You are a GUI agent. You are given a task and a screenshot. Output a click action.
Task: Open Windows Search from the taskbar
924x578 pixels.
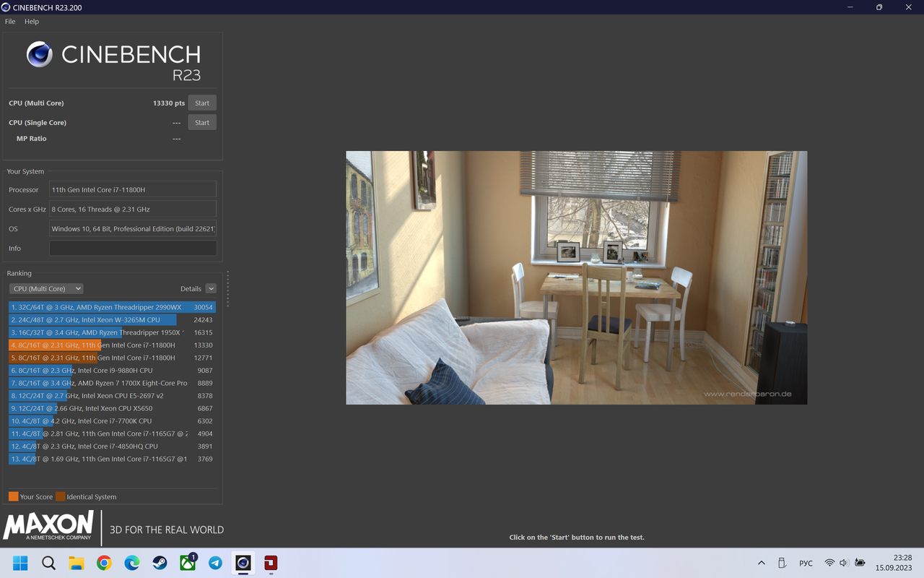pos(48,563)
